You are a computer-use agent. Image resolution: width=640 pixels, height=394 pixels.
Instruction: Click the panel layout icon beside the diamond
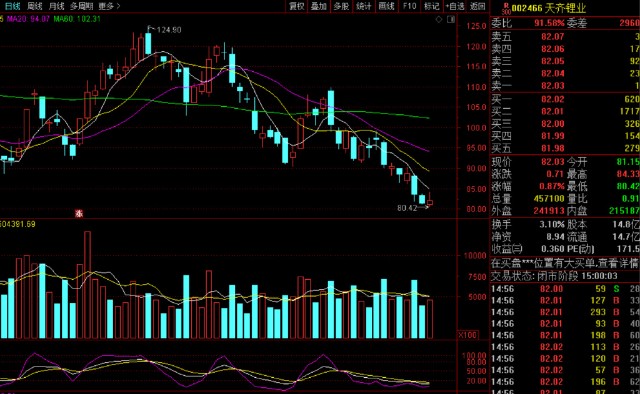click(451, 19)
